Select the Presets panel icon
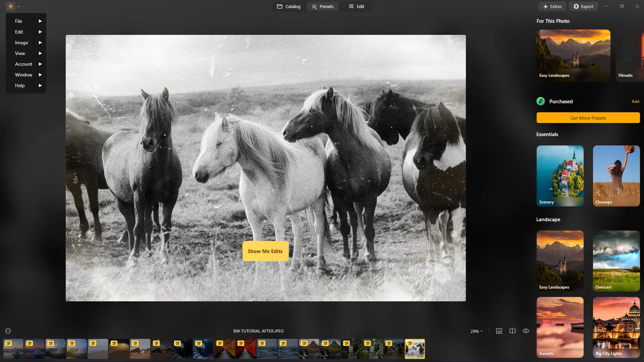Viewport: 644px width, 362px height. click(x=315, y=6)
